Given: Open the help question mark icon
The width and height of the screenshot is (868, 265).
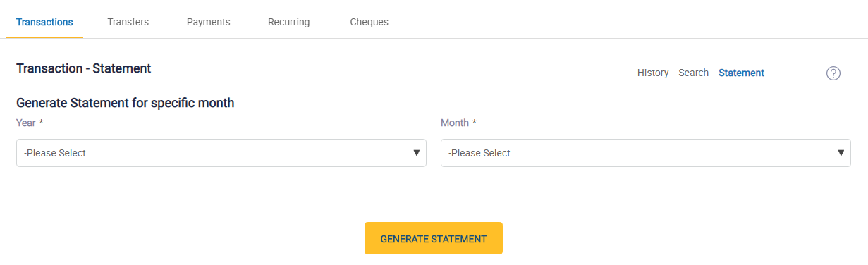Looking at the screenshot, I should coord(833,73).
